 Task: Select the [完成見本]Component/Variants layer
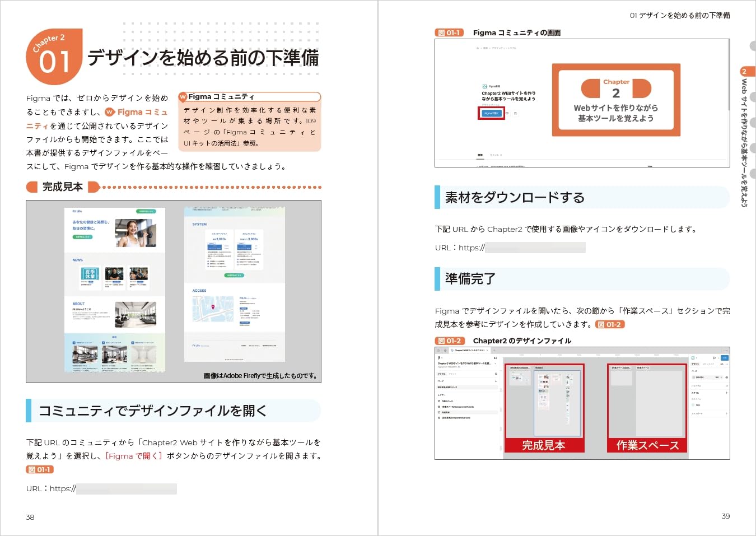pyautogui.click(x=454, y=418)
